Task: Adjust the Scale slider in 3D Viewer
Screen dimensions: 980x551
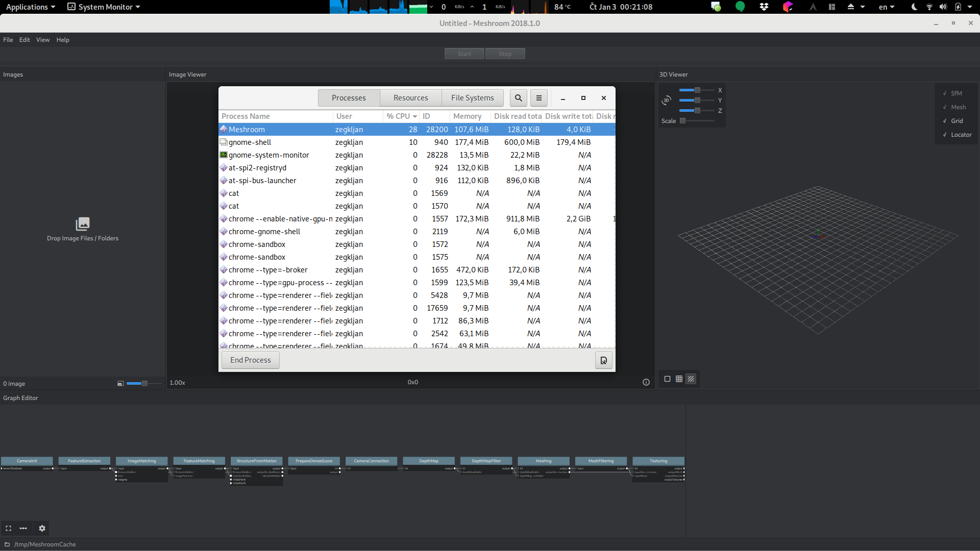Action: click(x=683, y=121)
